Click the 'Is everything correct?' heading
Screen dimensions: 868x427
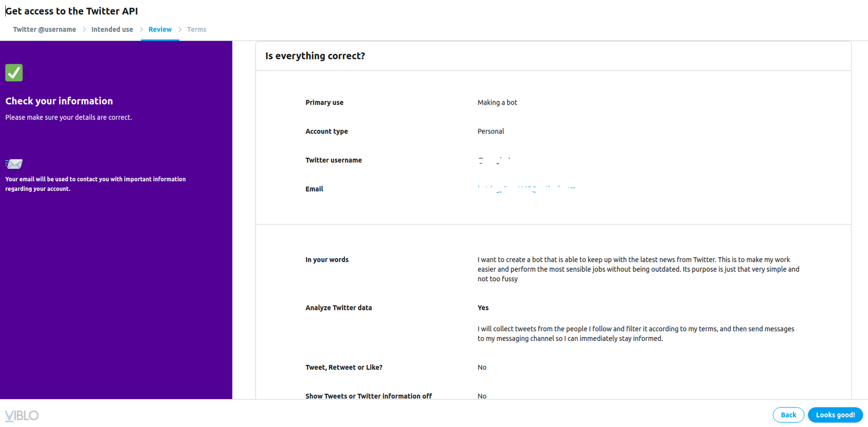pos(315,56)
